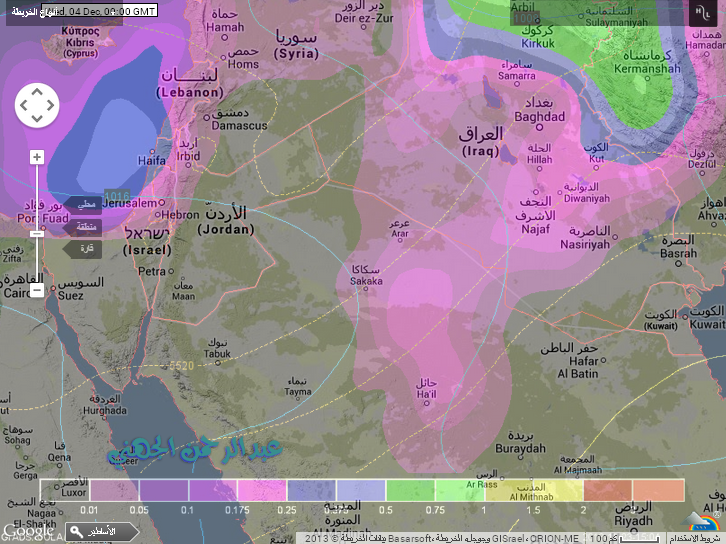Click the Tabuk city label

pos(217,354)
